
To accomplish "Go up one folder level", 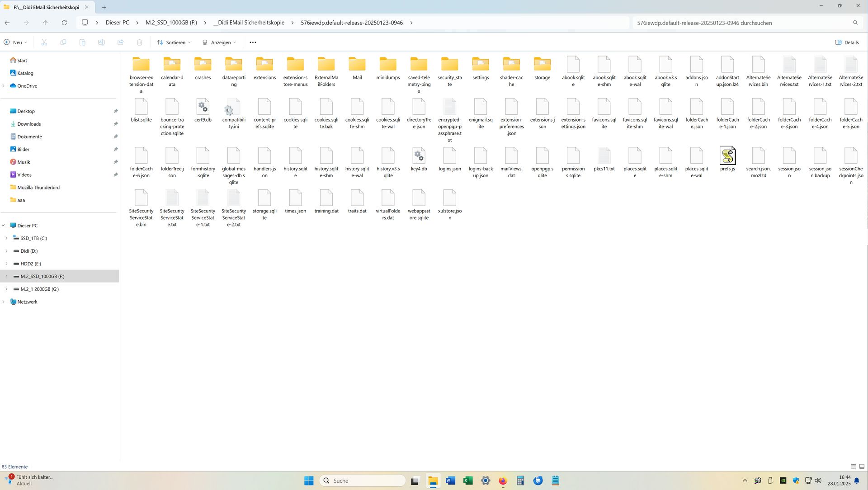I will [45, 23].
